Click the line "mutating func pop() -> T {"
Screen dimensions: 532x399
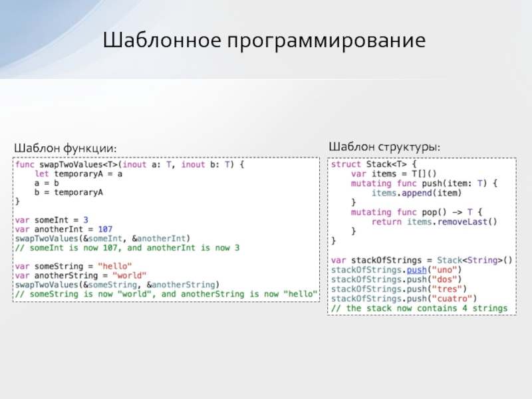pos(417,212)
